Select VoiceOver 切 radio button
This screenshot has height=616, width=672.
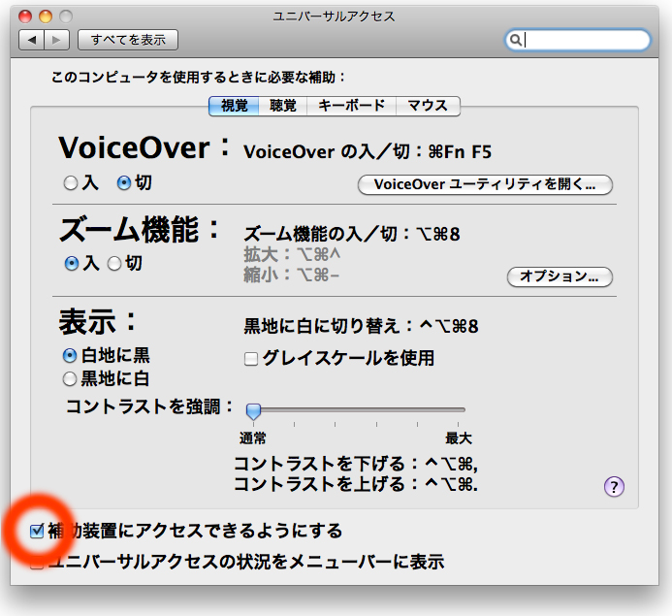coord(124,183)
